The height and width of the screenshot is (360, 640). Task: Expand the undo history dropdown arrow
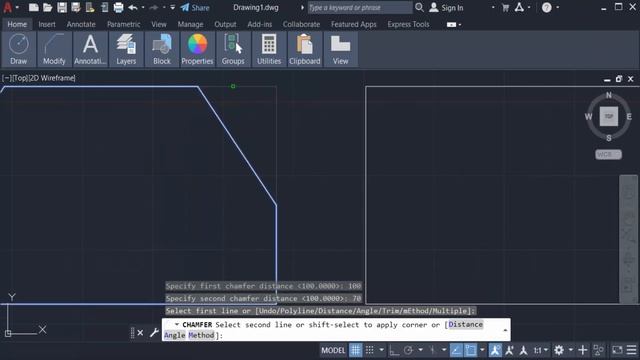pyautogui.click(x=143, y=7)
